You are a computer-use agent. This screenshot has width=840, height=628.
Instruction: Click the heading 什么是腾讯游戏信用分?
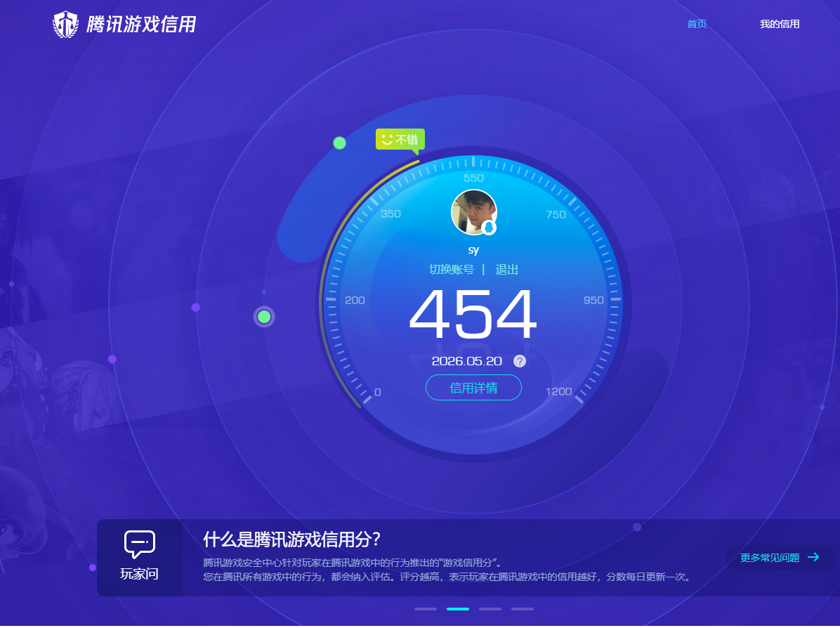(x=291, y=539)
